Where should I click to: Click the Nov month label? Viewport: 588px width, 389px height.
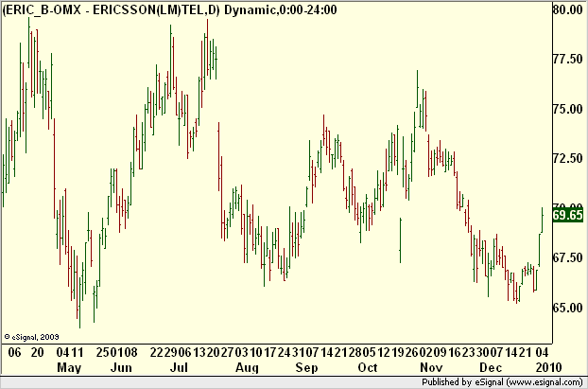click(x=431, y=367)
